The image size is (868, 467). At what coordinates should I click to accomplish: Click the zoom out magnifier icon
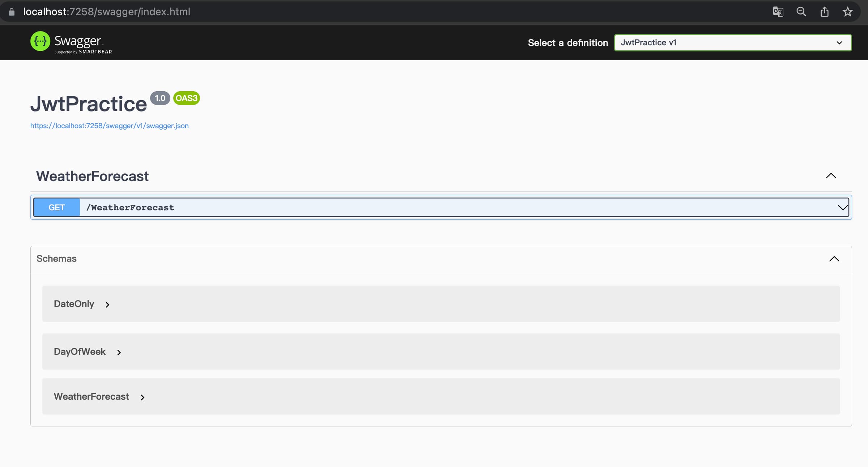click(x=801, y=12)
